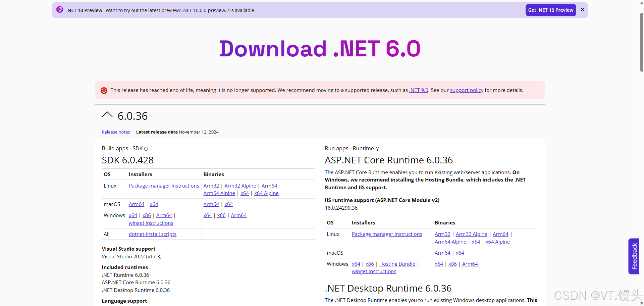Download SDK Windows Arm64 installer
Image resolution: width=644 pixels, height=306 pixels.
pyautogui.click(x=164, y=215)
